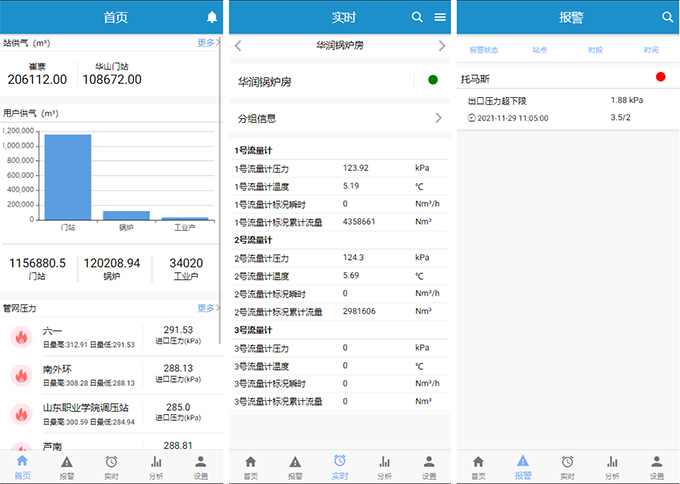Open 分析 chart icon in 首页 screen's bottom bar
680x484 pixels.
[x=156, y=466]
